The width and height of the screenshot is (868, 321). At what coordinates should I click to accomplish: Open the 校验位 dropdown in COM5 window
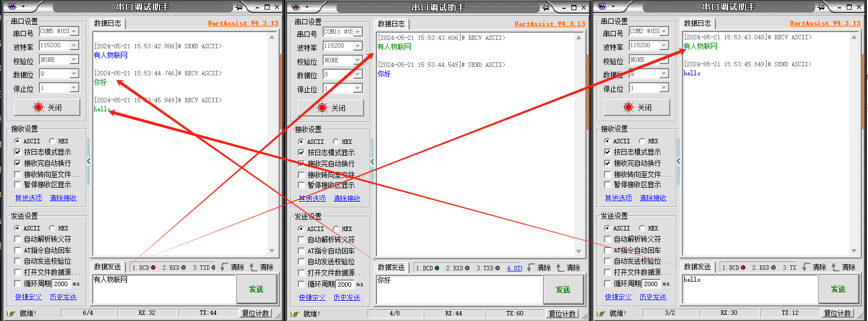(74, 60)
